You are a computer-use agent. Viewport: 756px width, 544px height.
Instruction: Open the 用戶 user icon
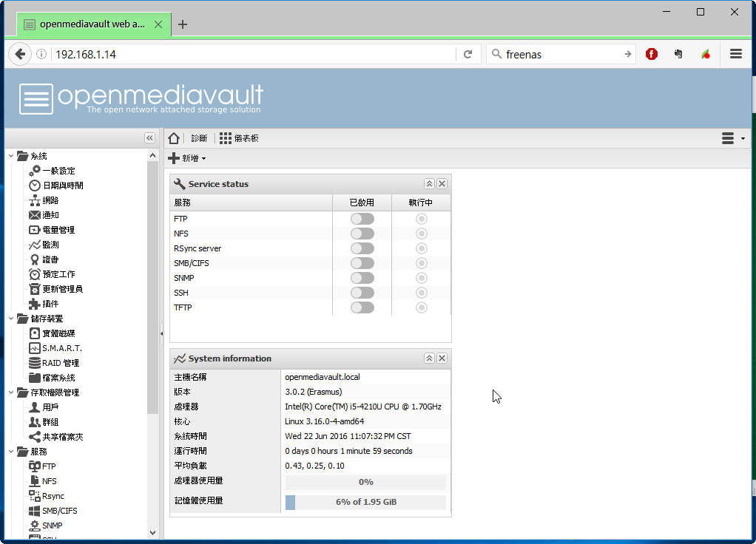[x=35, y=407]
